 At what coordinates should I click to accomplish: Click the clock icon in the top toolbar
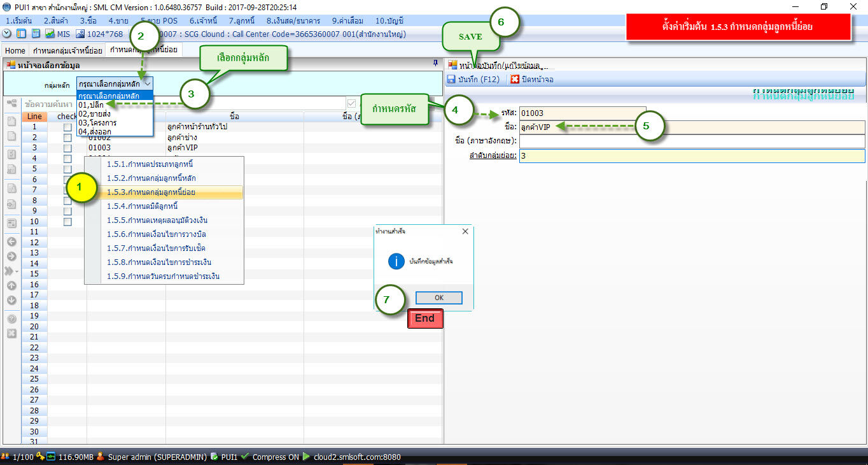7,34
